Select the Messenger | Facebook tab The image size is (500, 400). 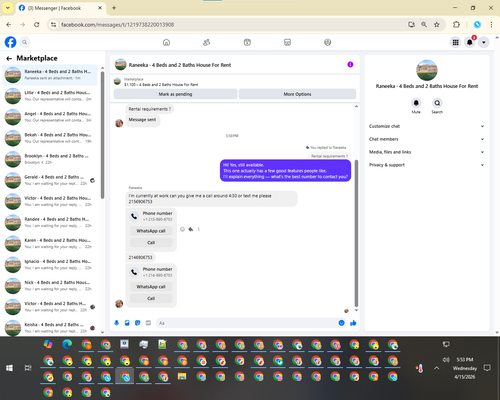pyautogui.click(x=60, y=8)
